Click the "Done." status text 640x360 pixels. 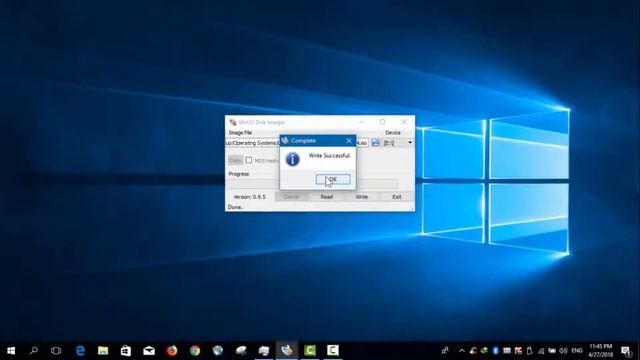pos(235,207)
